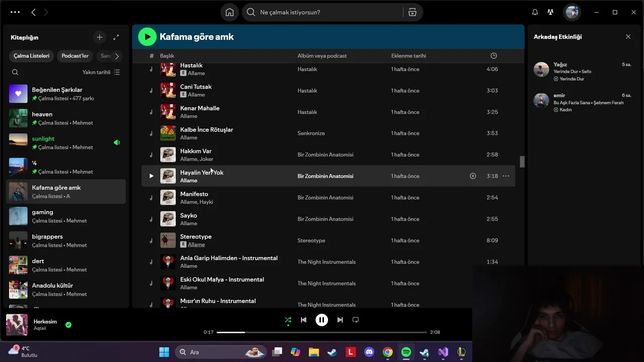The height and width of the screenshot is (362, 644).
Task: Click the Cani Tutsak track title
Action: click(x=196, y=87)
